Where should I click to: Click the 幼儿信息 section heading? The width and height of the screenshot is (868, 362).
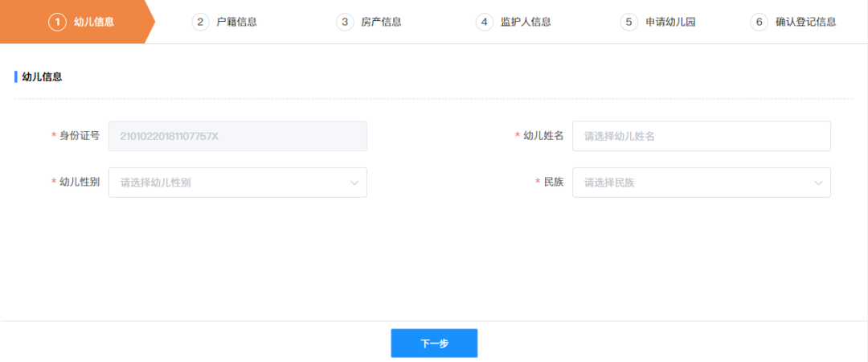tap(42, 77)
